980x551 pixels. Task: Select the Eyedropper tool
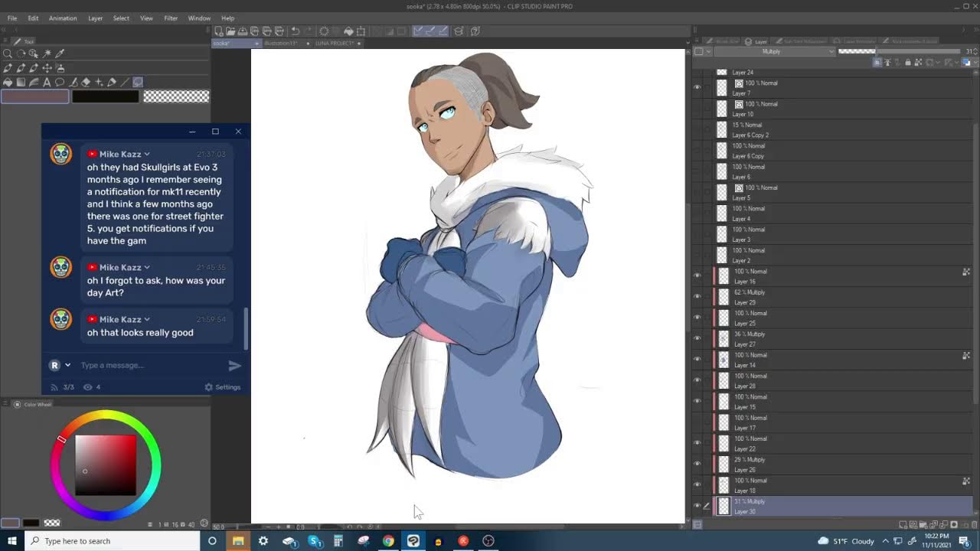tap(60, 54)
